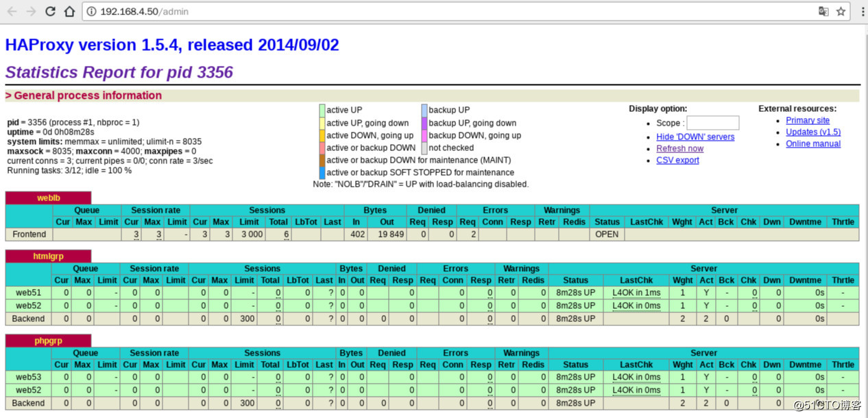Click htmlgrp Backend Sessions Limit value 300

tap(248, 318)
